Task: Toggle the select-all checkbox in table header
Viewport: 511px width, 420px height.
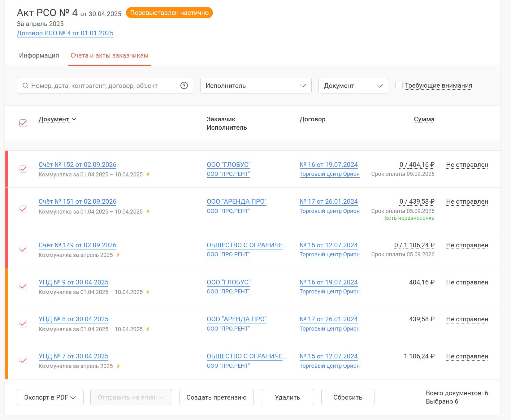Action: 23,123
